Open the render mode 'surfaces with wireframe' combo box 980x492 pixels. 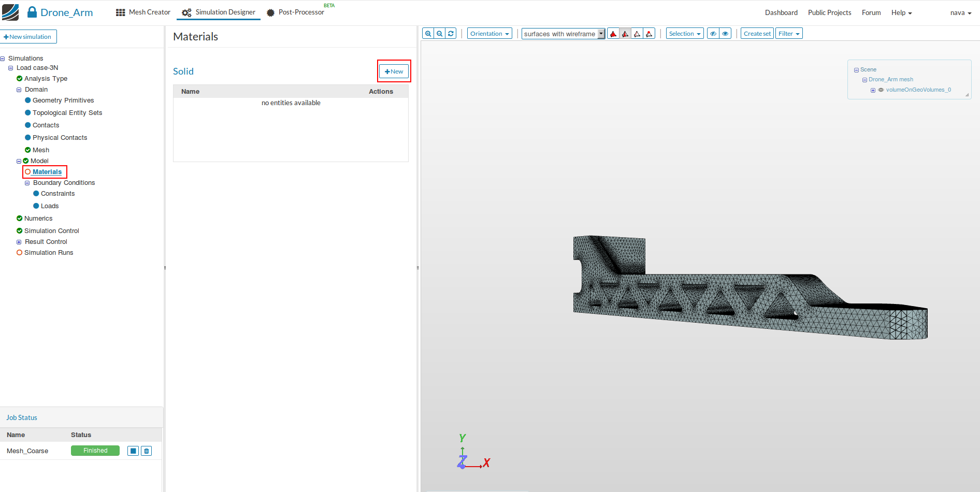[x=563, y=34]
